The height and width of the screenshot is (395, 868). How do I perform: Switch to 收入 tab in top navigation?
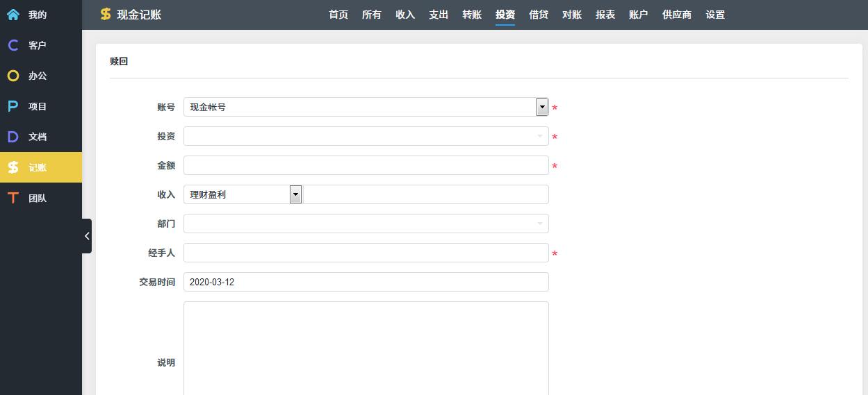(405, 15)
